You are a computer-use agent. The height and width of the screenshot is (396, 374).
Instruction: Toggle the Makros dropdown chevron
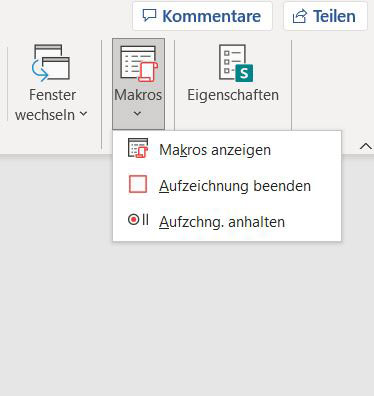[137, 114]
